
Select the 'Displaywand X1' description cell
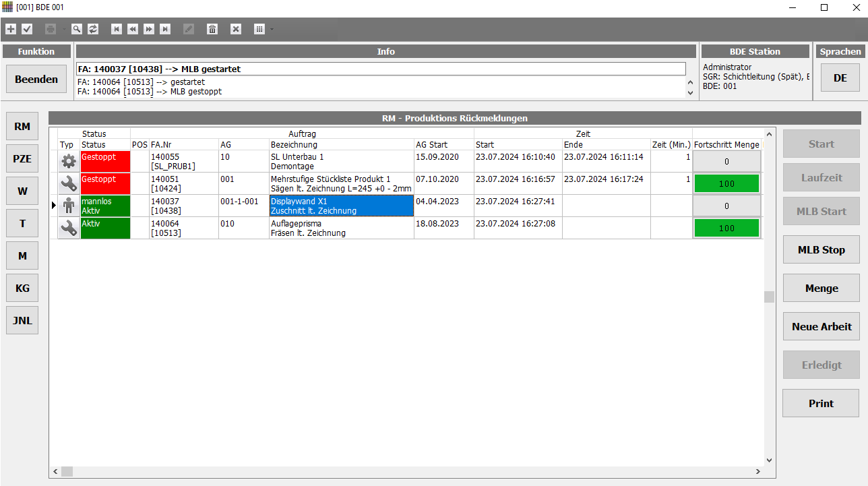[x=341, y=206]
